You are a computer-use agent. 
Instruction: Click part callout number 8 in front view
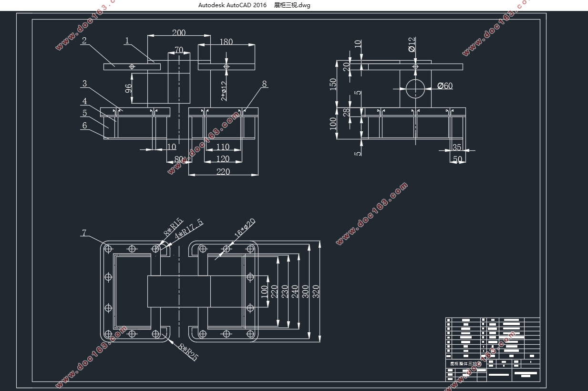[x=265, y=84]
